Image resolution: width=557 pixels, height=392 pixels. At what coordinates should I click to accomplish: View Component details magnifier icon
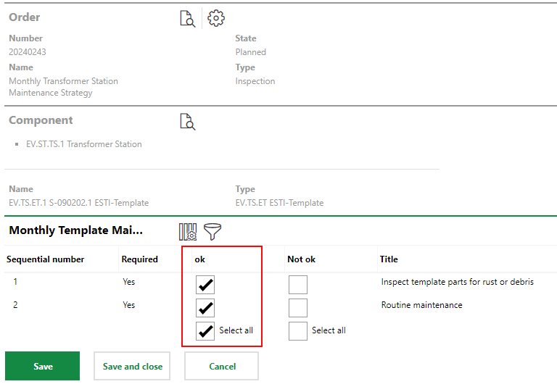coord(188,122)
